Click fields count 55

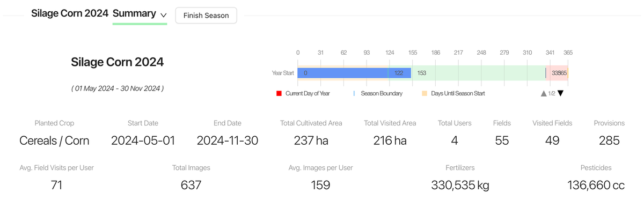pyautogui.click(x=502, y=141)
